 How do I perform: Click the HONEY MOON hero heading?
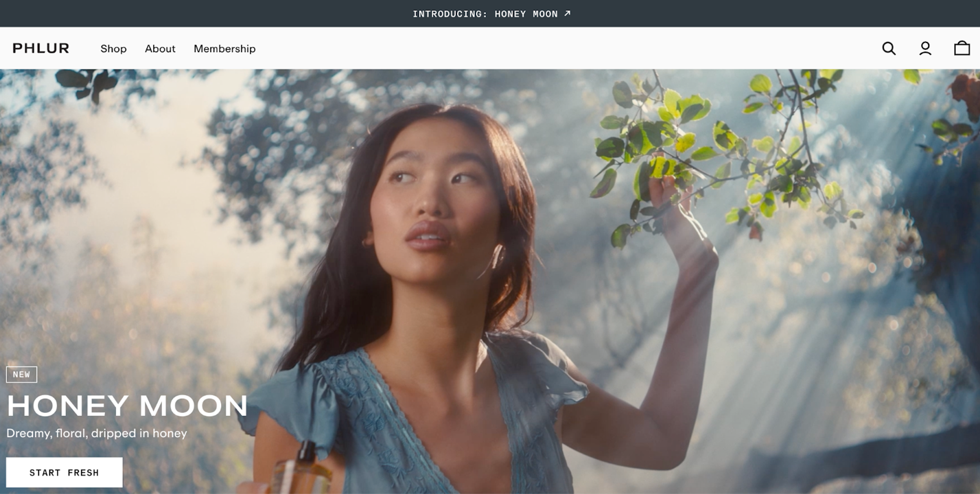pos(127,406)
